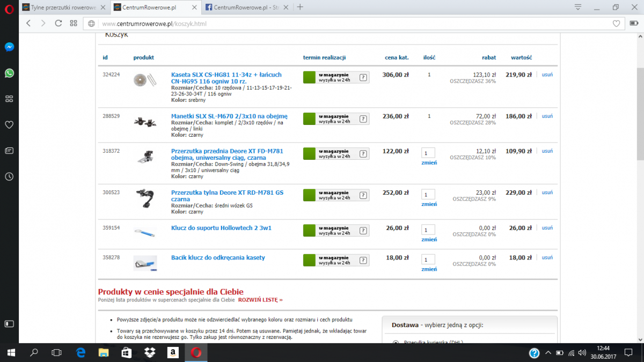
Task: Open Bacik klucz do odkręcania kasety link
Action: pyautogui.click(x=218, y=257)
